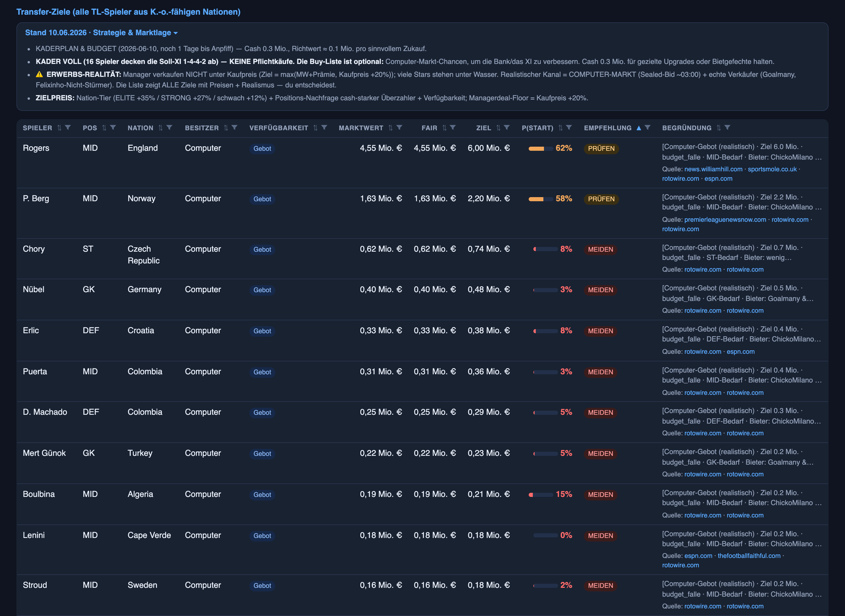The height and width of the screenshot is (616, 845).
Task: Click the MEIDEN tag for Lenini
Action: [600, 536]
